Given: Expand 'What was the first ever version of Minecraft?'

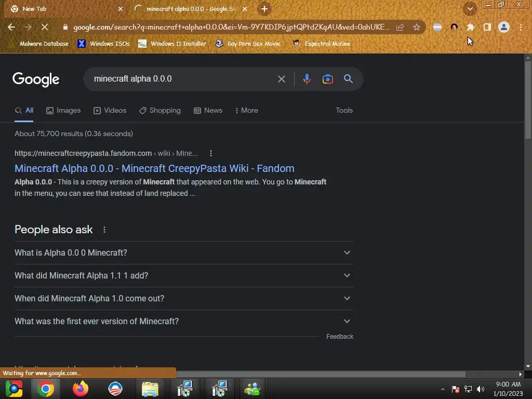Looking at the screenshot, I should [184, 321].
